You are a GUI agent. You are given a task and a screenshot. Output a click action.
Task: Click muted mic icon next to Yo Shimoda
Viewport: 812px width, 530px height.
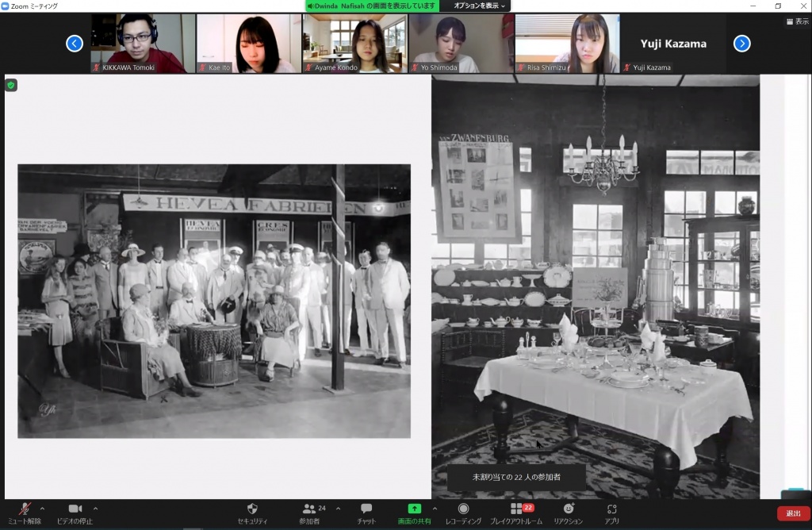coord(415,67)
